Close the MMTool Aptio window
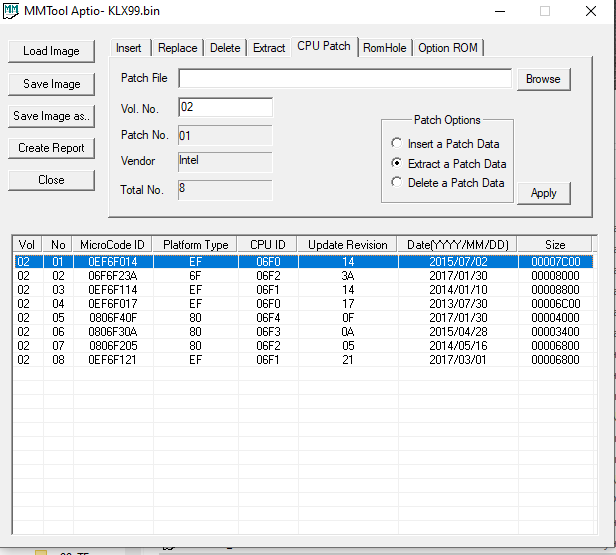Screen dimensions: 616x555 pos(591,11)
